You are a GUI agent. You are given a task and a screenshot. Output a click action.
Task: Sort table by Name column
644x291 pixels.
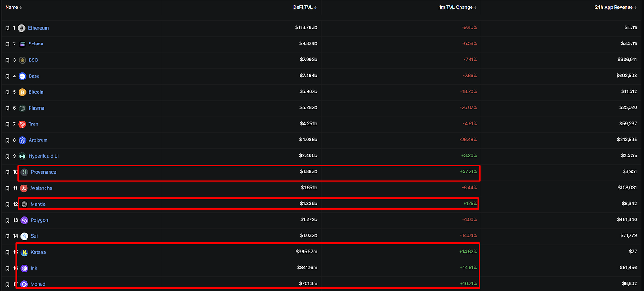[x=14, y=8]
